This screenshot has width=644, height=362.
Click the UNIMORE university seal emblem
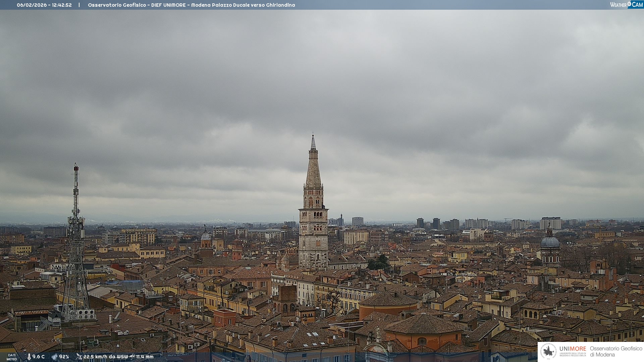click(x=548, y=351)
